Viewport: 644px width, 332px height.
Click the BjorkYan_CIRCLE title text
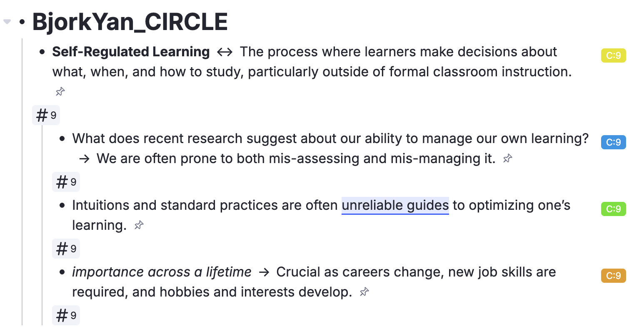coord(130,22)
